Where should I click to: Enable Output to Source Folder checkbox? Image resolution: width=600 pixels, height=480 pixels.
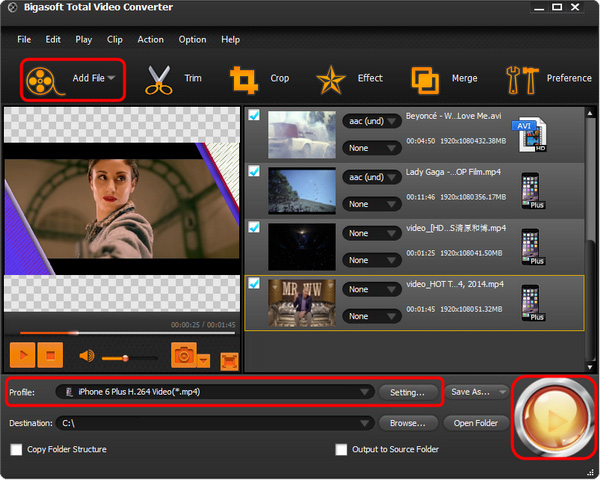(341, 449)
